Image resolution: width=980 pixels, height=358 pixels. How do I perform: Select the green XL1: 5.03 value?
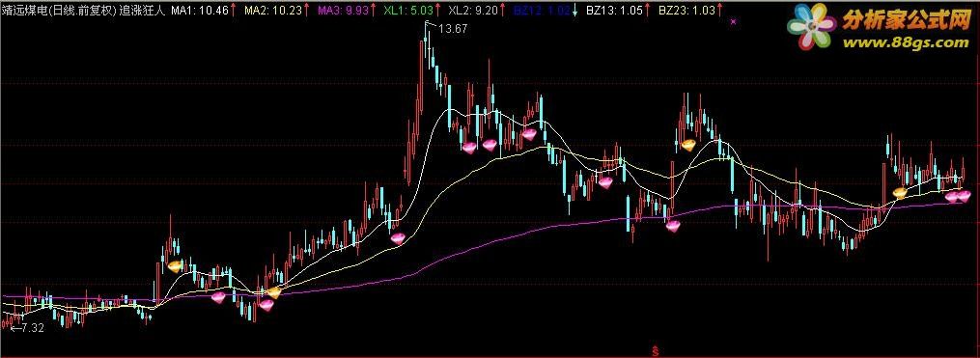[408, 10]
